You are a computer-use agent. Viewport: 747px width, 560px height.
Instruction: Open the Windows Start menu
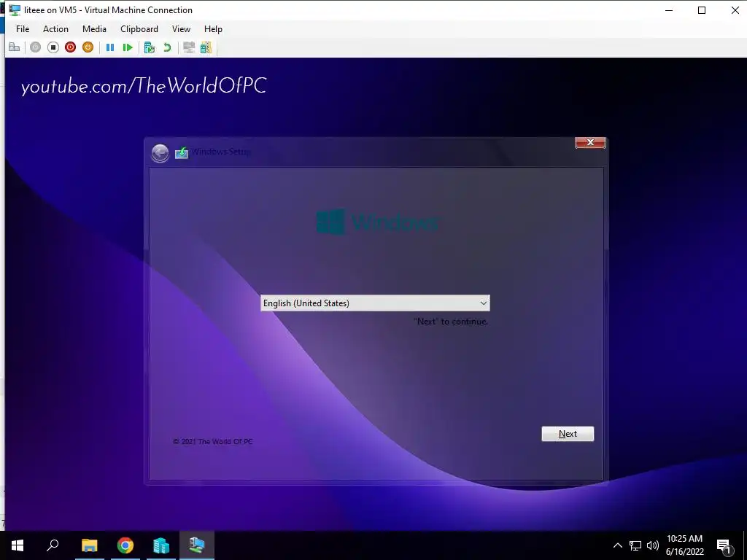[x=18, y=545]
